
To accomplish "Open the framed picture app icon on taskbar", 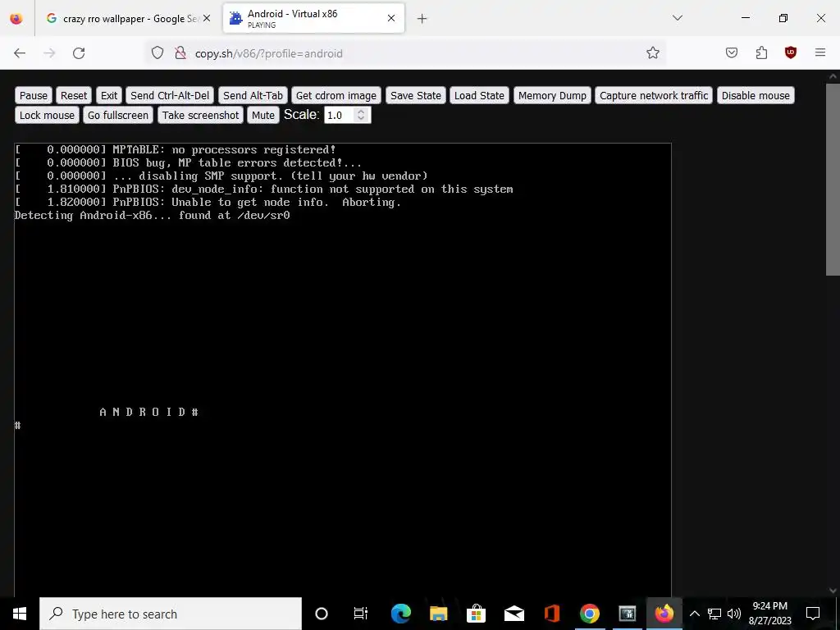I will pos(627,614).
